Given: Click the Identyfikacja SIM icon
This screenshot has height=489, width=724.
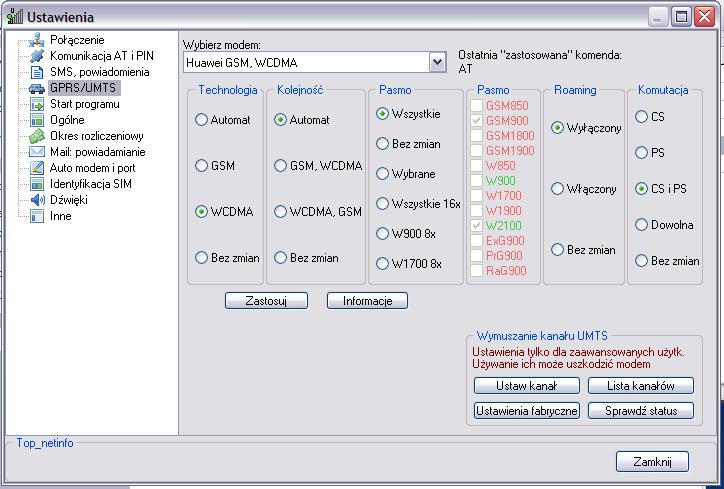Looking at the screenshot, I should coord(37,184).
